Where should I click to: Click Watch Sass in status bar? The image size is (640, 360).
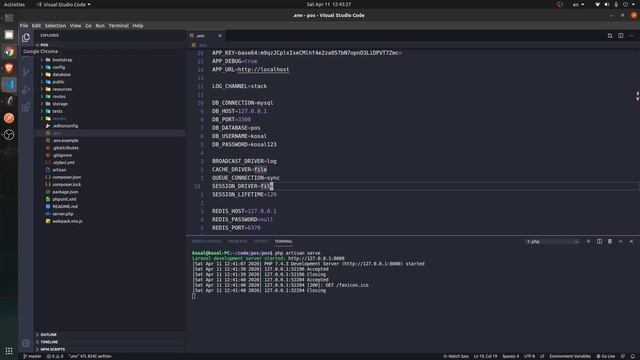[x=456, y=356]
